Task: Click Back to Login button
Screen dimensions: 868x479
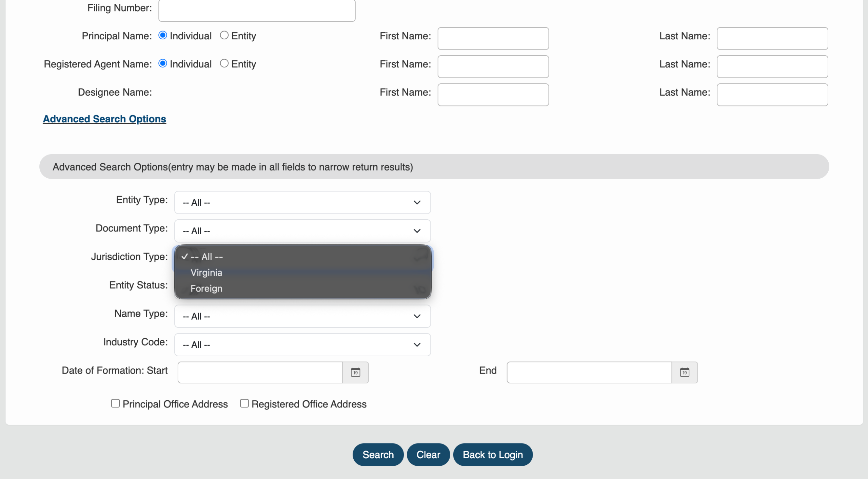Action: 493,455
